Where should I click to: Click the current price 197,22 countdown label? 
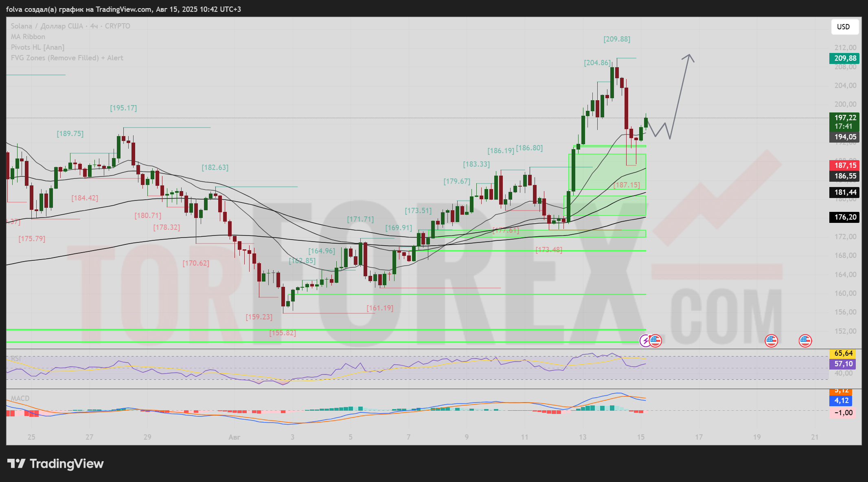click(x=844, y=122)
